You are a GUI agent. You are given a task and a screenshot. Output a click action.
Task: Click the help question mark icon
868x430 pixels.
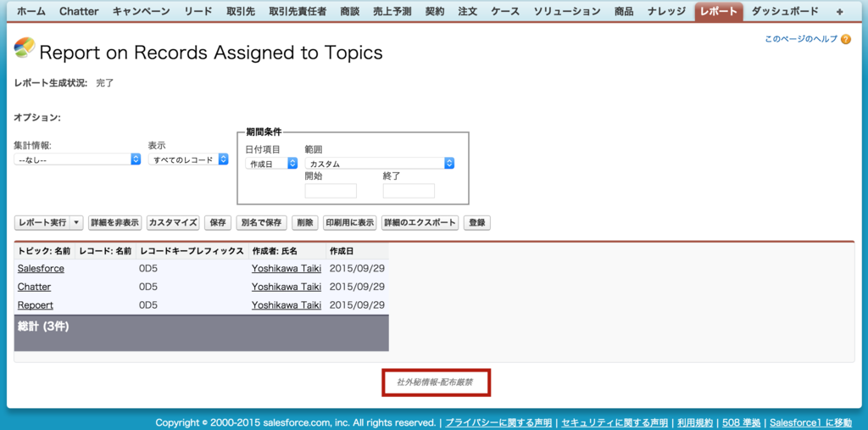coord(845,39)
